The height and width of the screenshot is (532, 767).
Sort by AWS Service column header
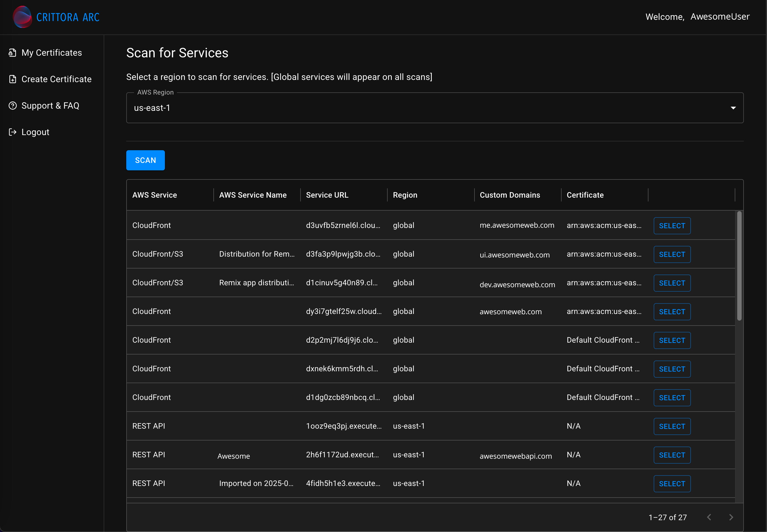(154, 195)
